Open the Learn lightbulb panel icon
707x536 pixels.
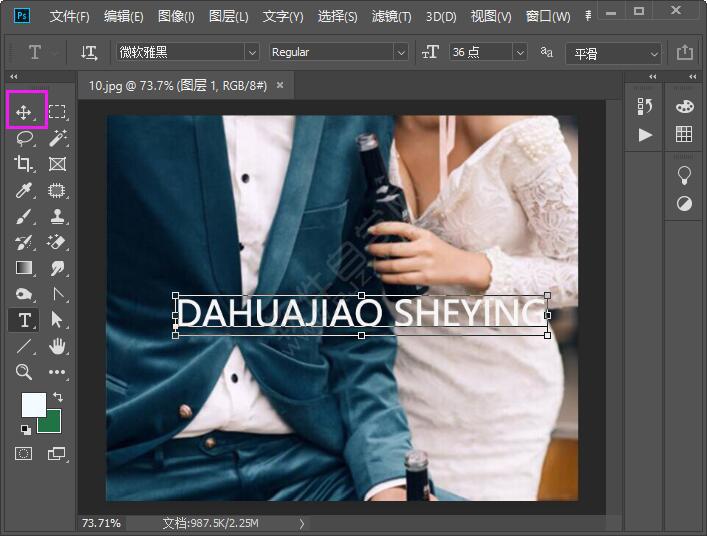tap(684, 175)
